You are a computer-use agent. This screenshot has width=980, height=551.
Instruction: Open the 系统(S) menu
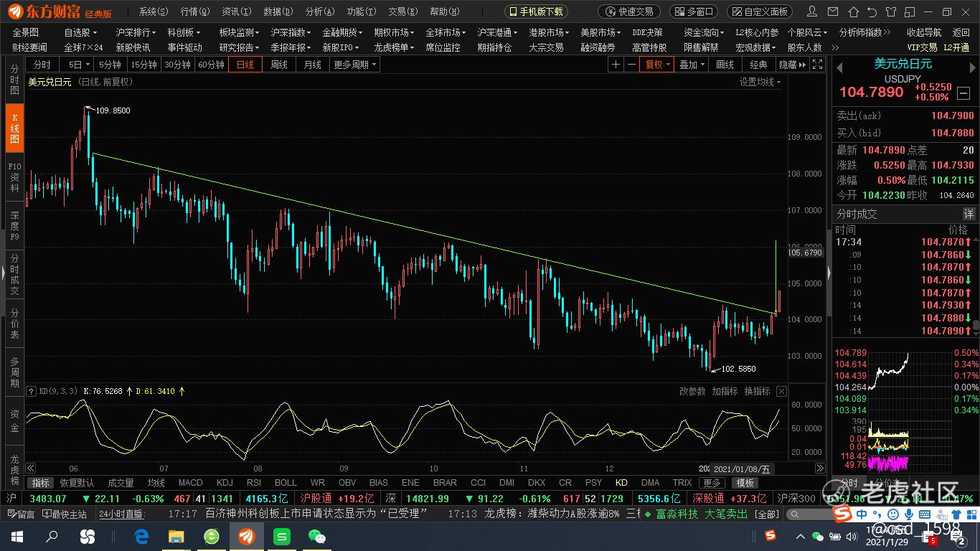(154, 11)
